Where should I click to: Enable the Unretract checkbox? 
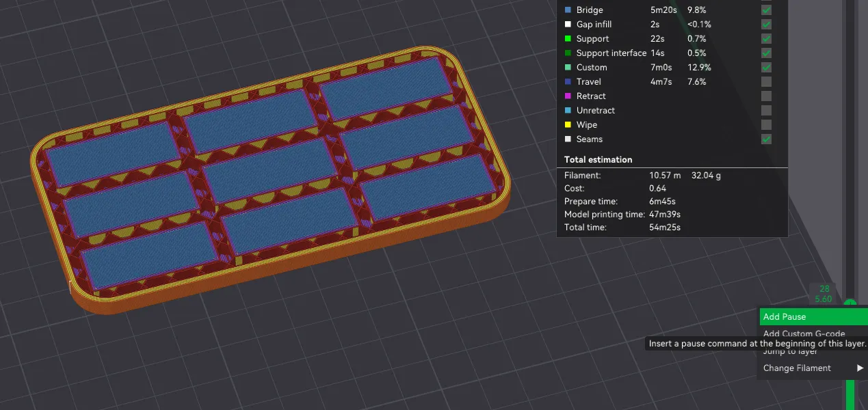tap(767, 111)
